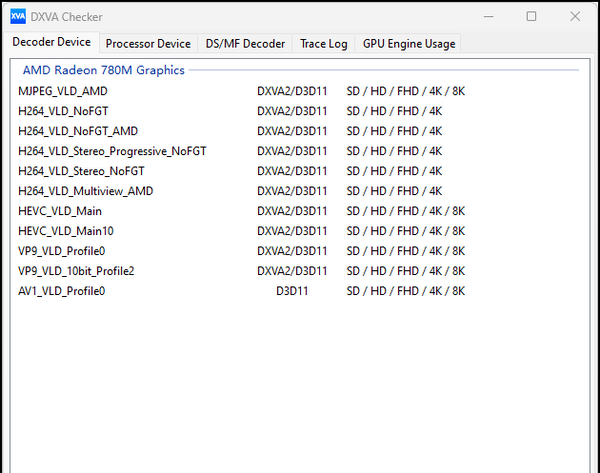Select the Trace Log tab
Viewport: 600px width, 473px height.
pos(324,44)
